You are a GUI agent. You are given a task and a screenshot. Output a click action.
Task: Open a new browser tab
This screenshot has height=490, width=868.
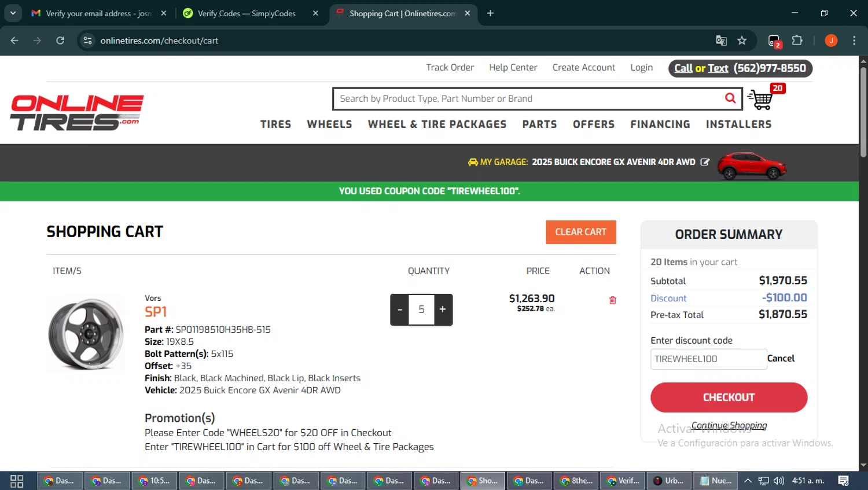pos(490,13)
